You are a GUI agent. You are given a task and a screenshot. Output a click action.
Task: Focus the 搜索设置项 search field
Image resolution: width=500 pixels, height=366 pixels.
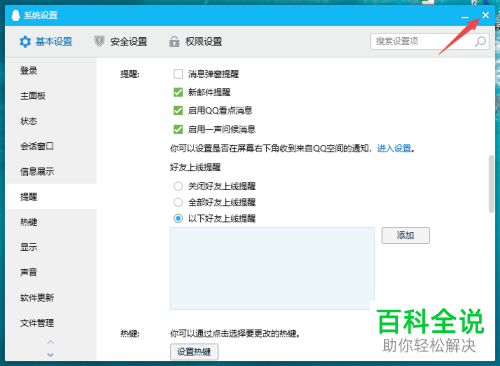430,42
